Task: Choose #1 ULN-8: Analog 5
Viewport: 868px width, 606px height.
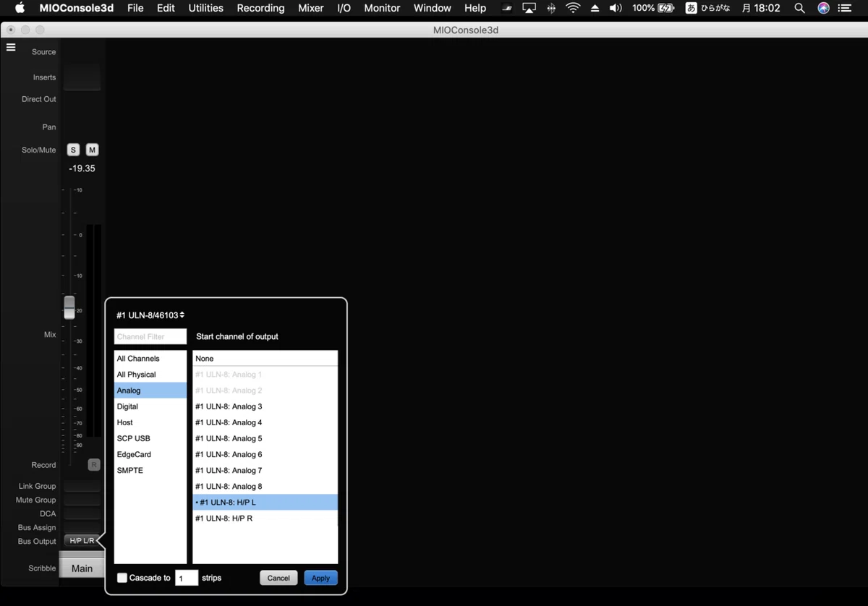Action: click(265, 438)
